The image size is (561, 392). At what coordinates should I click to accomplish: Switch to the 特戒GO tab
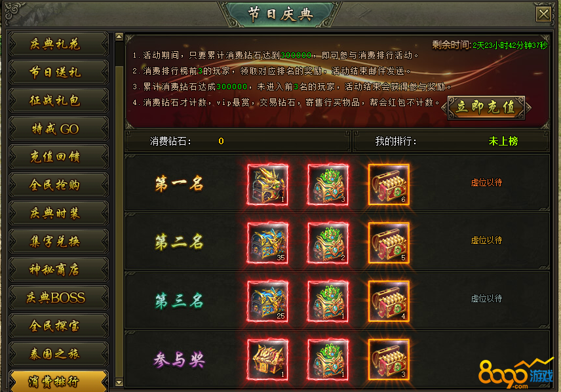click(58, 128)
